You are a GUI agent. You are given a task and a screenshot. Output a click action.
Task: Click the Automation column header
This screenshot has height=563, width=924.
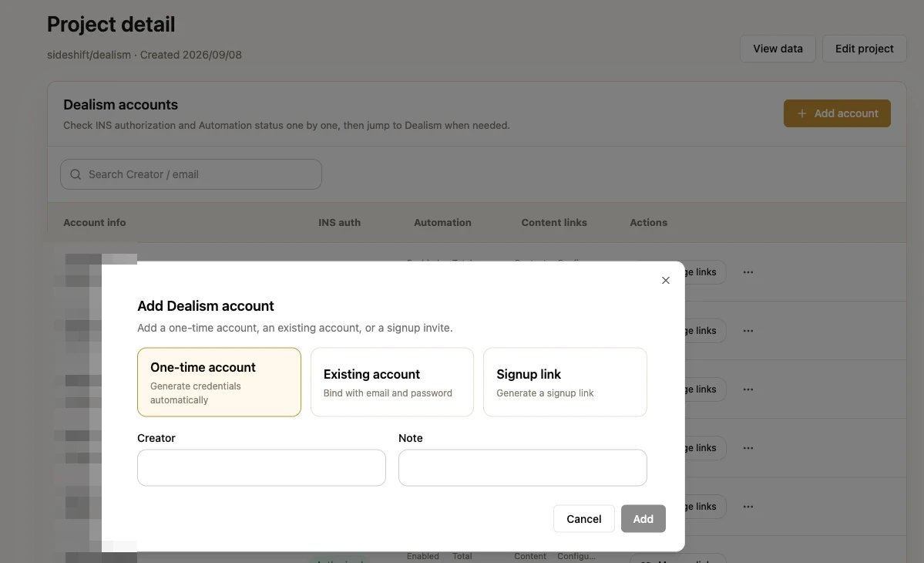(442, 223)
